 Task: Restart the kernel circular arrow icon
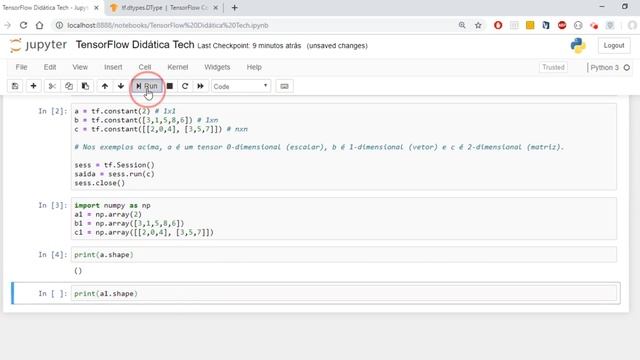185,86
